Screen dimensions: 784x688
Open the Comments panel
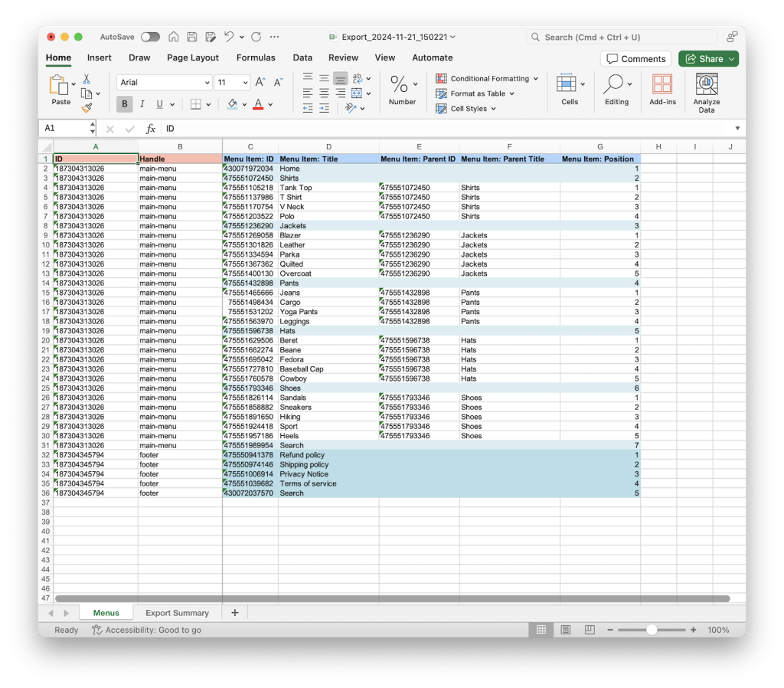click(x=635, y=58)
